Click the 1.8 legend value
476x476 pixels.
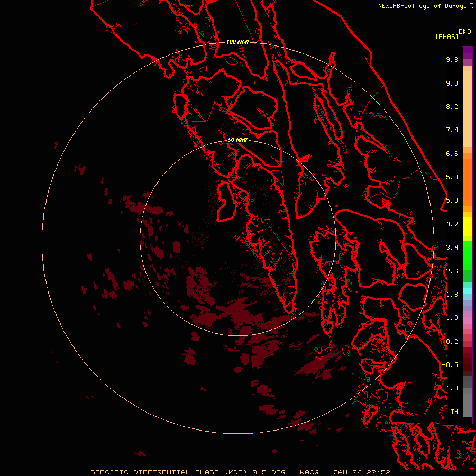(452, 295)
